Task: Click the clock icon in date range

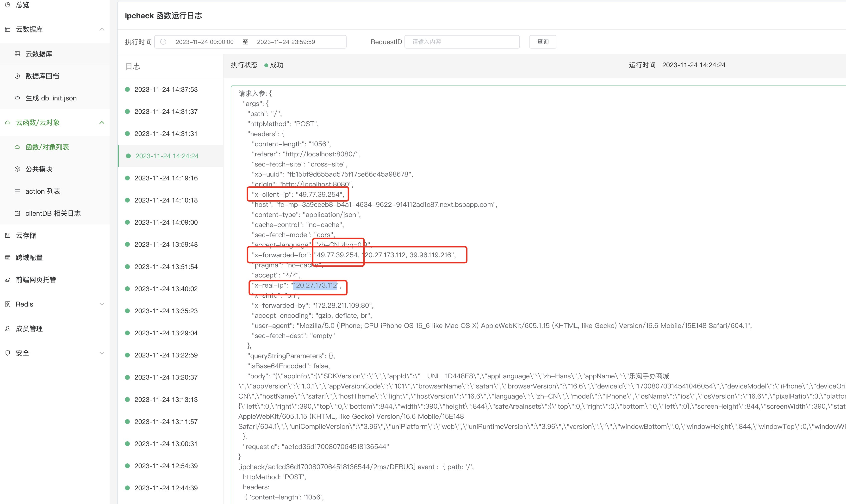Action: (163, 42)
